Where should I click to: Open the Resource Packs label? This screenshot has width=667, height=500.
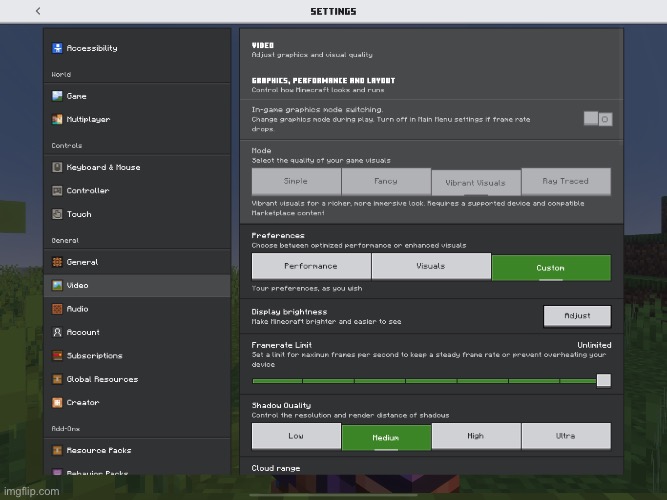coord(99,450)
